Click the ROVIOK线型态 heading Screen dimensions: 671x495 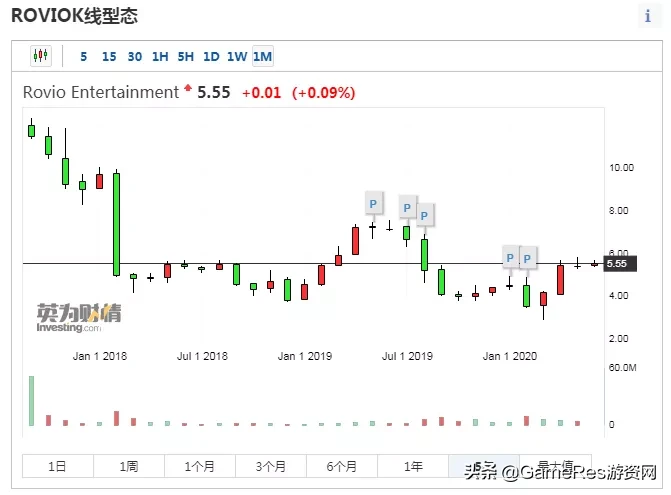74,15
